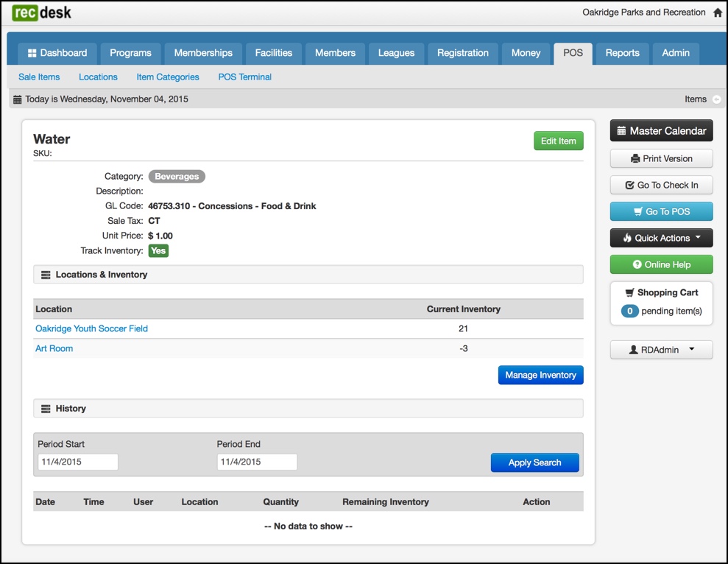
Task: Open the Reports tab
Action: 622,53
